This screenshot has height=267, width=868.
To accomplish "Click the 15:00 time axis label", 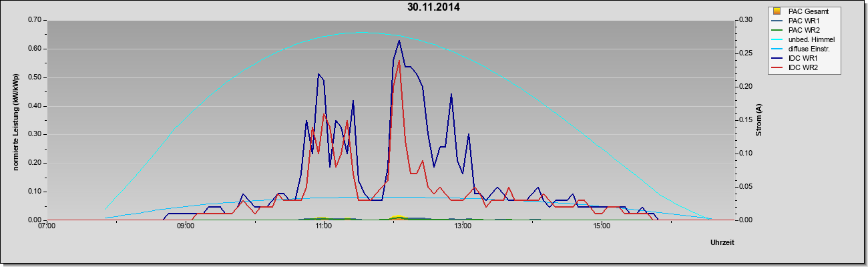I will tap(602, 226).
